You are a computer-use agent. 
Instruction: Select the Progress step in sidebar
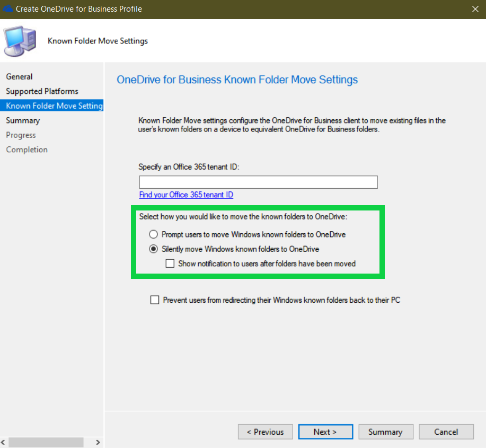tap(21, 135)
